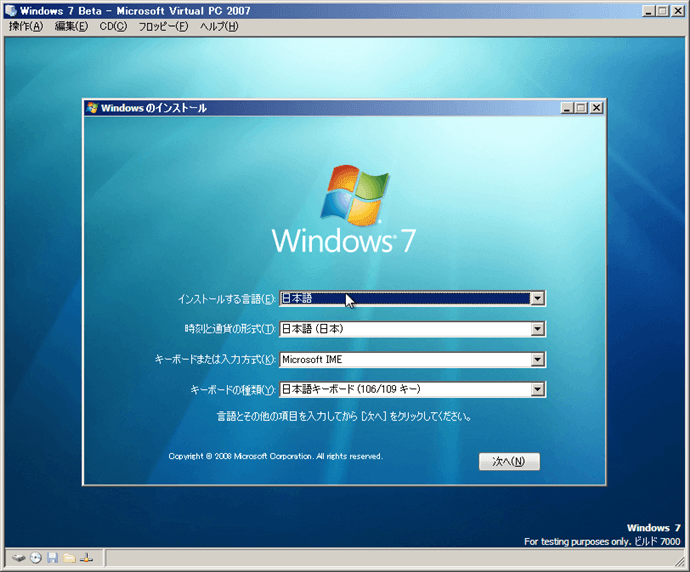690x572 pixels.
Task: Open the CD(C) menu
Action: (x=113, y=26)
